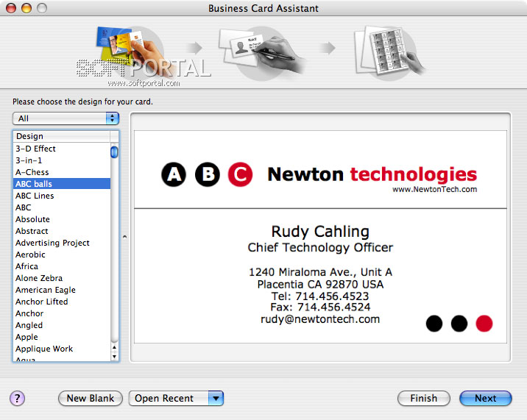
Task: Click the design list scroll up arrow
Action: click(x=114, y=347)
